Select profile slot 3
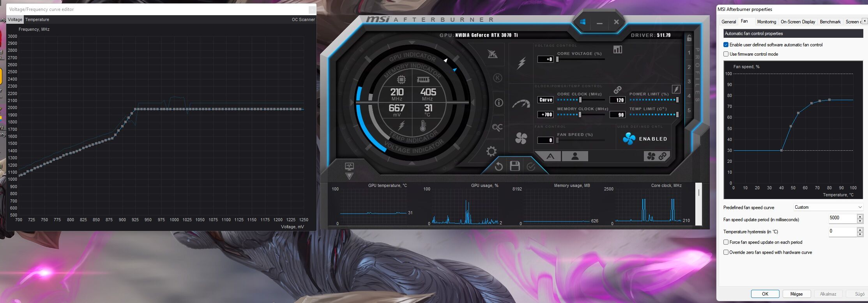The width and height of the screenshot is (868, 303). coord(689,81)
